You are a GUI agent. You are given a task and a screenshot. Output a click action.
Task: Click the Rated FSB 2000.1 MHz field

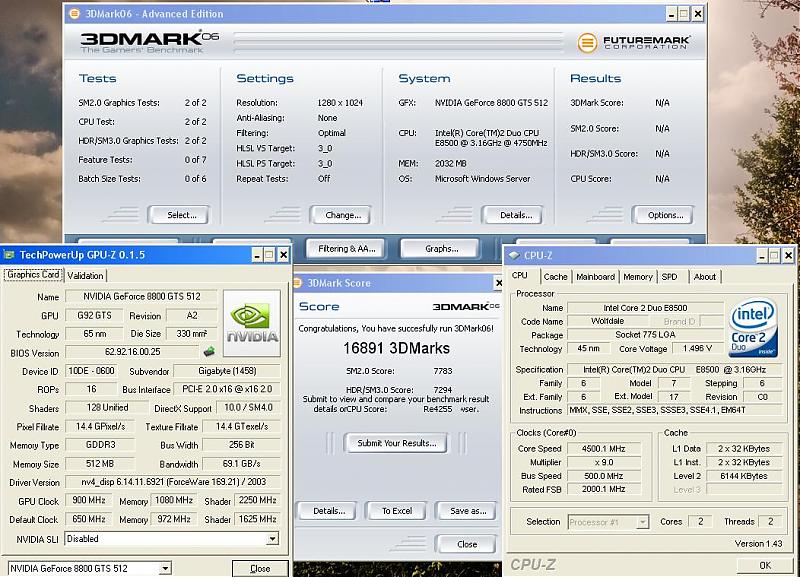point(604,489)
